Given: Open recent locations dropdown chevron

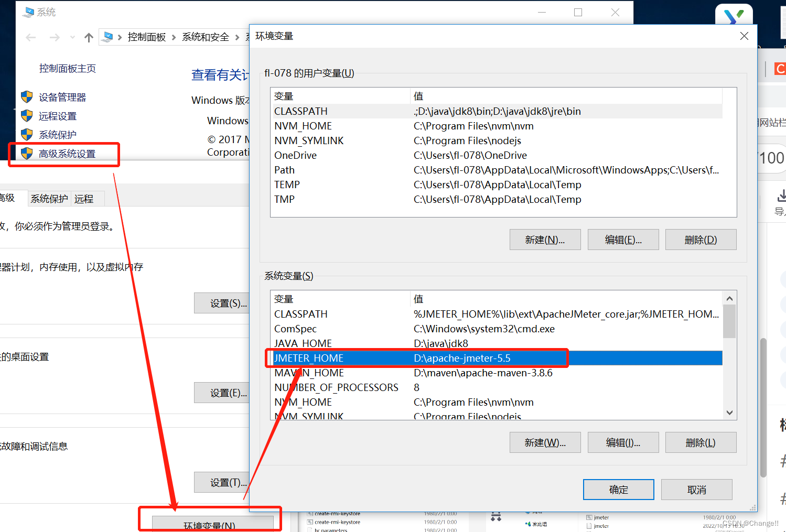Looking at the screenshot, I should pyautogui.click(x=72, y=37).
